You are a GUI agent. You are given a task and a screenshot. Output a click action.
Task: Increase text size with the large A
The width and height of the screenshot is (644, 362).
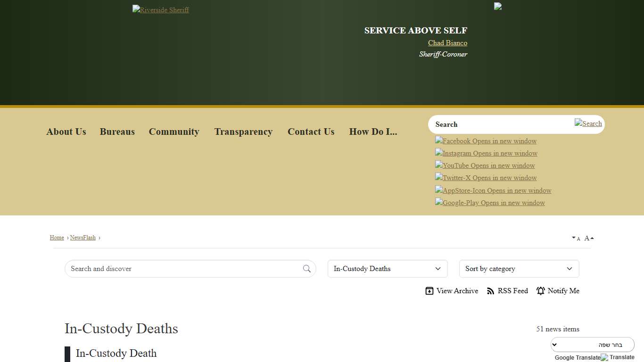point(587,238)
